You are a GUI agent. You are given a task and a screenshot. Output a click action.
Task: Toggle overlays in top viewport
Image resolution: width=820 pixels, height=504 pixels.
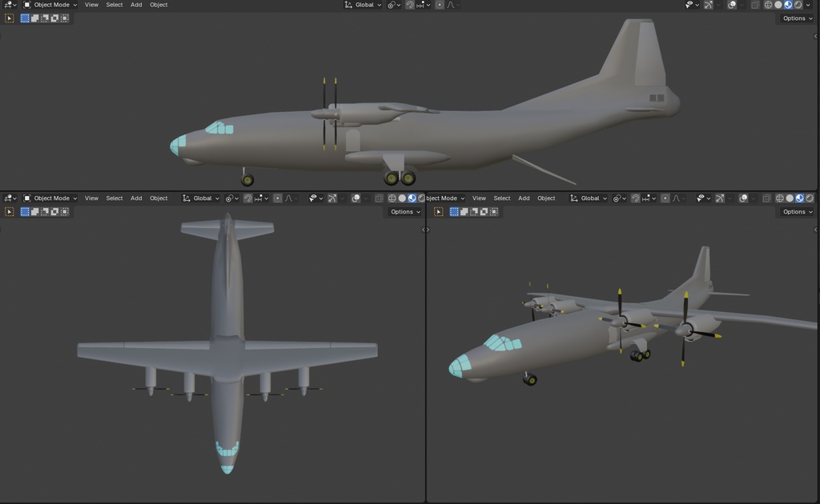pos(732,5)
